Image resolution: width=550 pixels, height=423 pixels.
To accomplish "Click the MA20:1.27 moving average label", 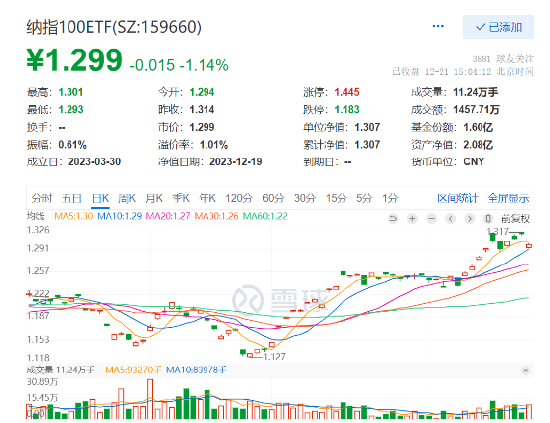I will click(168, 216).
